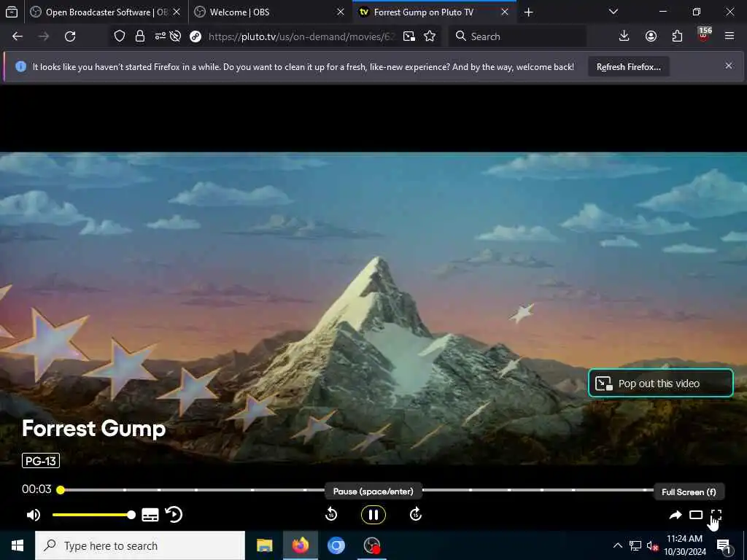Open site permissions icon in address bar
Screen dimensions: 747x560
[160, 36]
